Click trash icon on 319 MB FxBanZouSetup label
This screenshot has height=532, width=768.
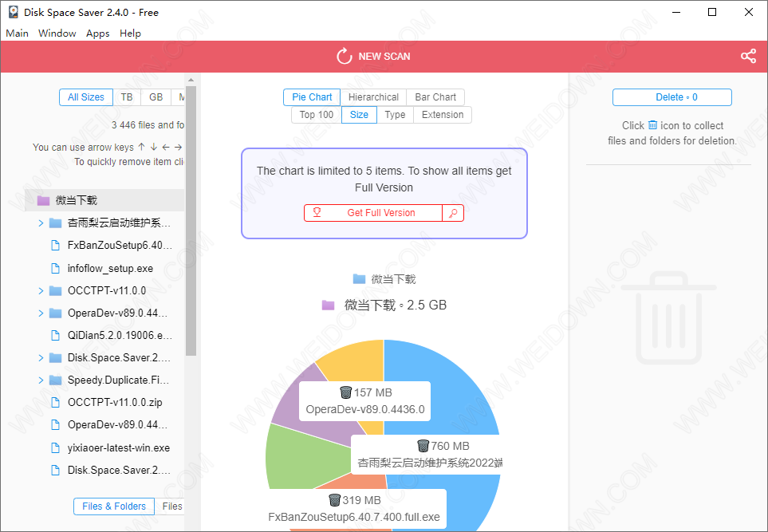(x=334, y=500)
